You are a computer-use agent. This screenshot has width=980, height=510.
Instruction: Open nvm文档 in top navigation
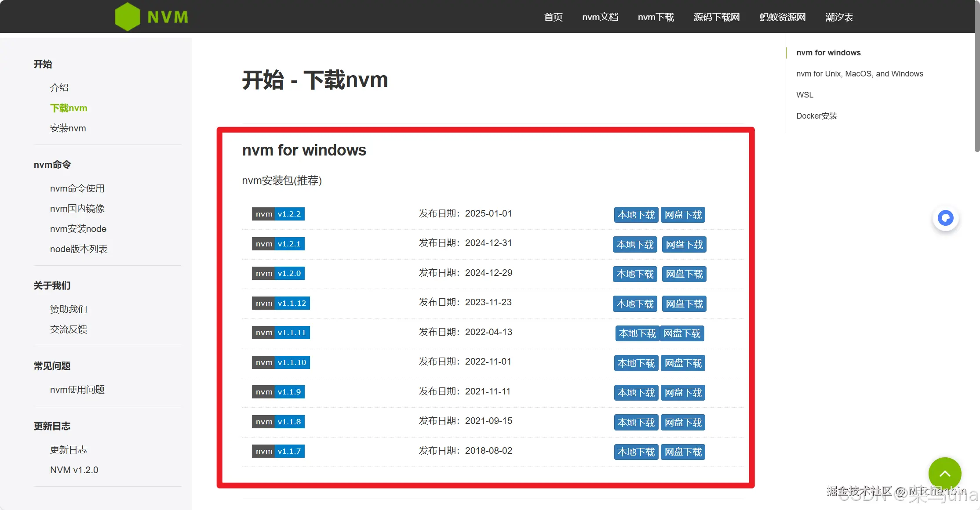click(x=600, y=17)
